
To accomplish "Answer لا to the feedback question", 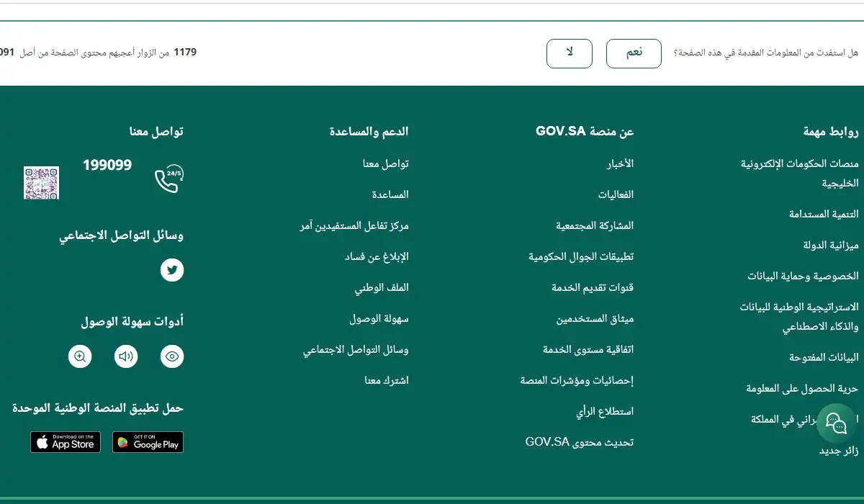I will [x=570, y=53].
